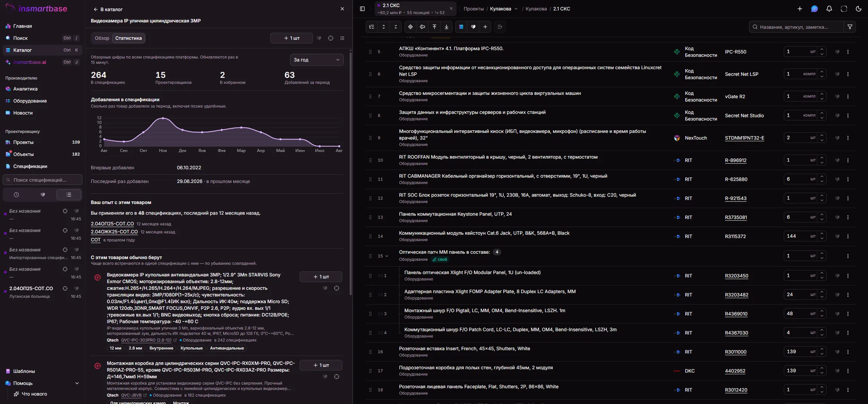This screenshot has width=868, height=404.
Task: Collapse all rows using the toolbar icon
Action: click(x=396, y=27)
